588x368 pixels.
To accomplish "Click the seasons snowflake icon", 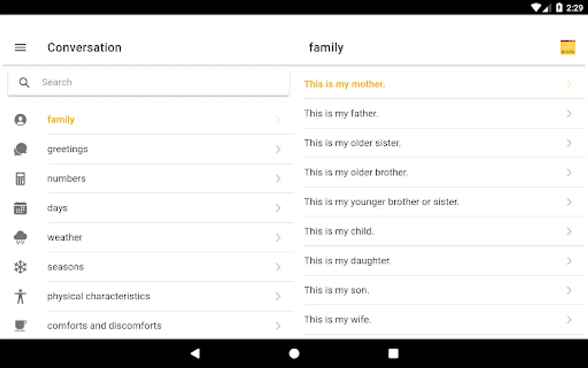I will [x=20, y=267].
